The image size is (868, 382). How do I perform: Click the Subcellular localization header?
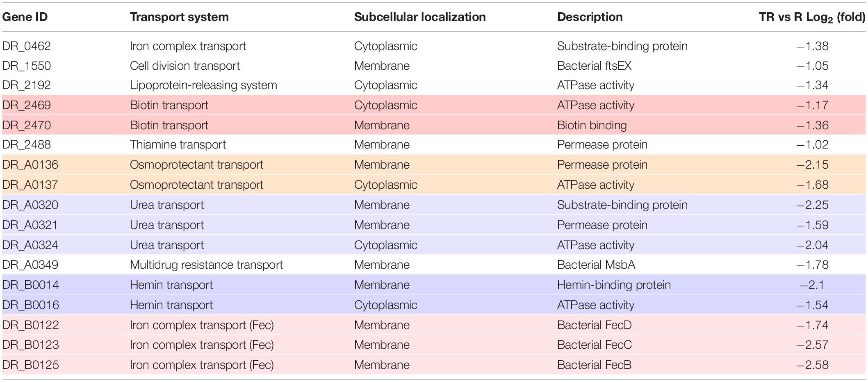click(420, 17)
